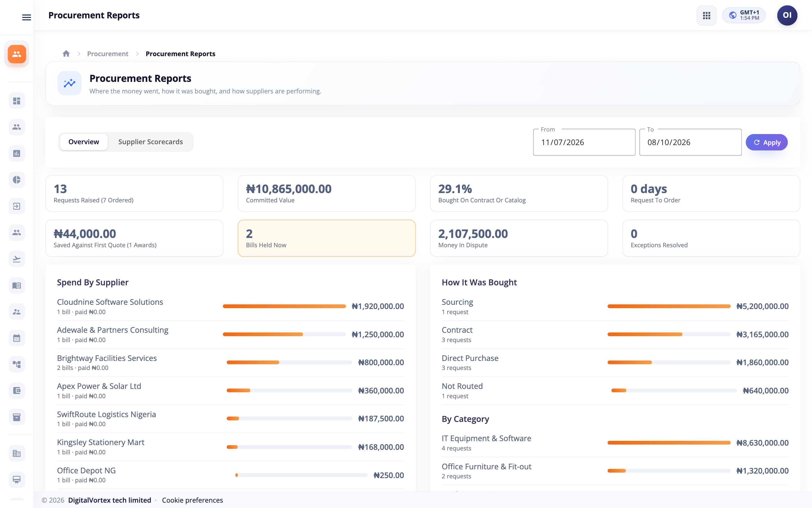This screenshot has width=812, height=508.
Task: Select Apex Power & Solar Ltd
Action: click(230, 391)
